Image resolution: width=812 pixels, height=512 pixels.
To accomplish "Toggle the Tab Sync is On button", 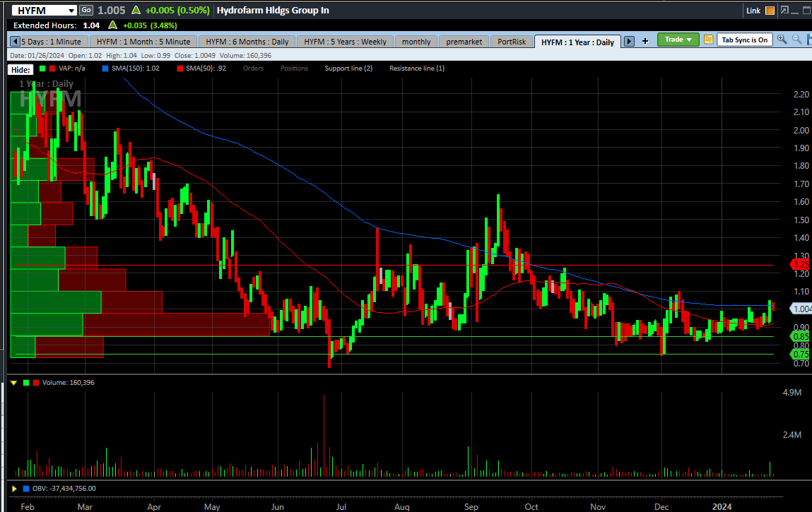I will 744,40.
